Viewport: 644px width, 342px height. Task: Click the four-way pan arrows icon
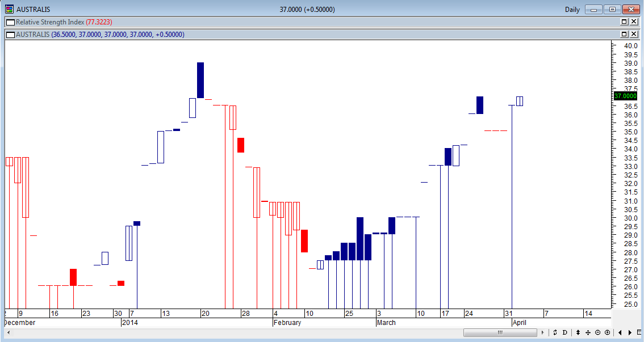[x=588, y=332]
